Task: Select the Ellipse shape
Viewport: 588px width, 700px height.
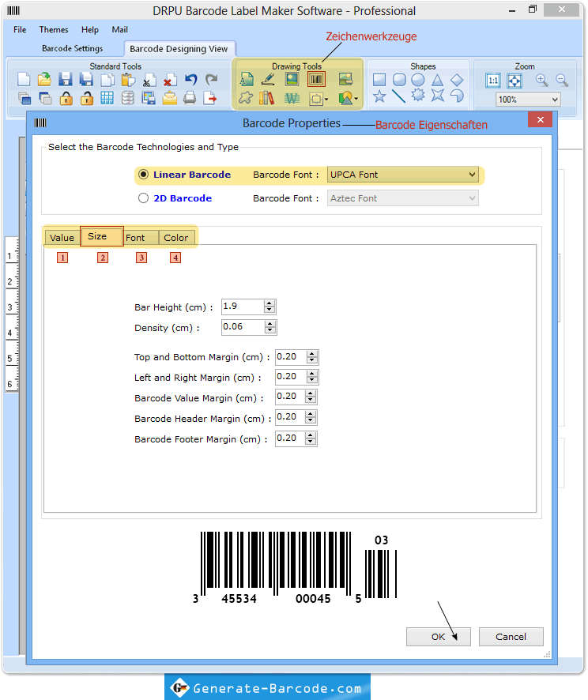Action: [418, 80]
